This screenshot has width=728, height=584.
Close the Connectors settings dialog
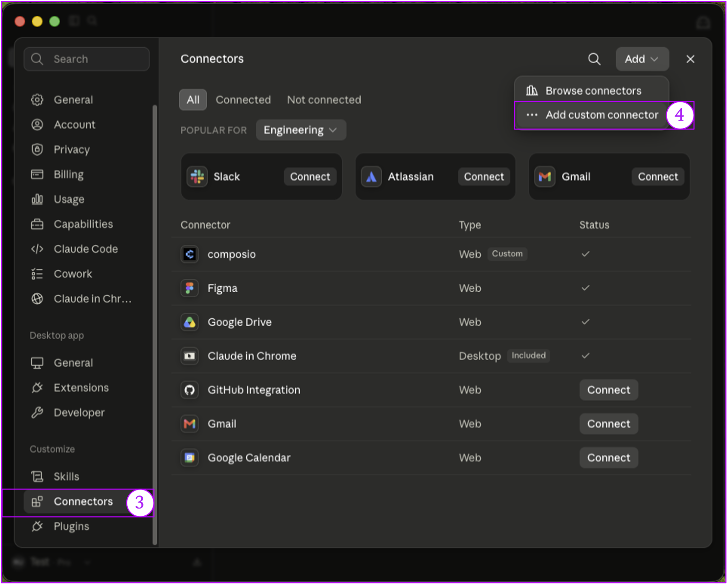coord(690,59)
